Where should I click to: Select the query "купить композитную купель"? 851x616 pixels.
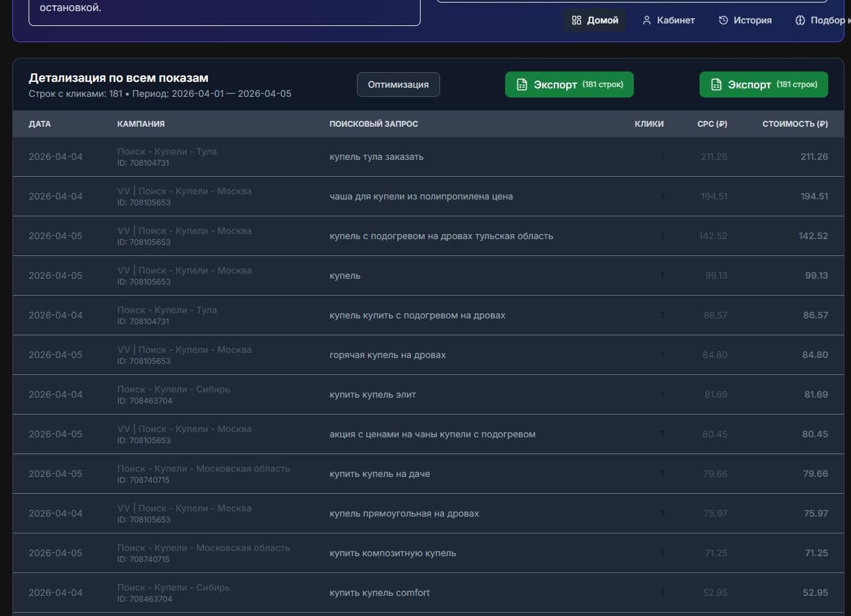click(393, 553)
